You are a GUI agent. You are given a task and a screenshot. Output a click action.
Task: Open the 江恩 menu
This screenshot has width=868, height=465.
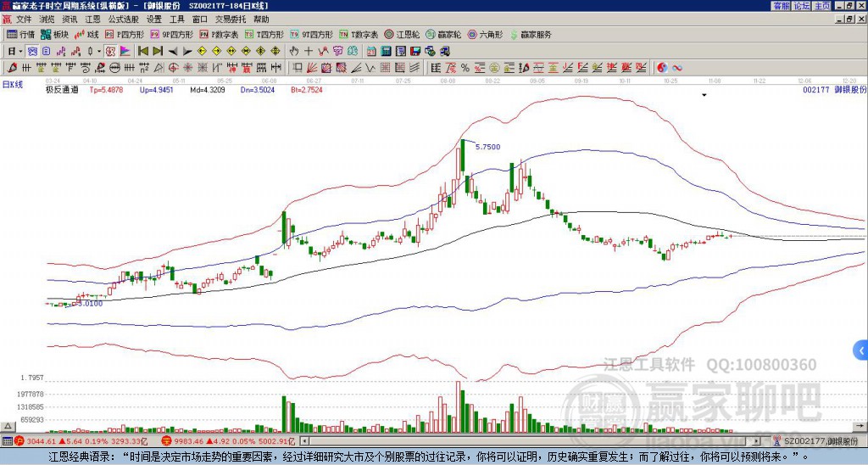tap(92, 20)
